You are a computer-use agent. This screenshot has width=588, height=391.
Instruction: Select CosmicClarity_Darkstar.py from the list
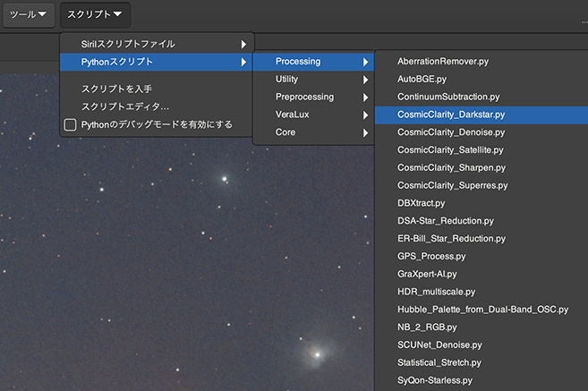451,115
